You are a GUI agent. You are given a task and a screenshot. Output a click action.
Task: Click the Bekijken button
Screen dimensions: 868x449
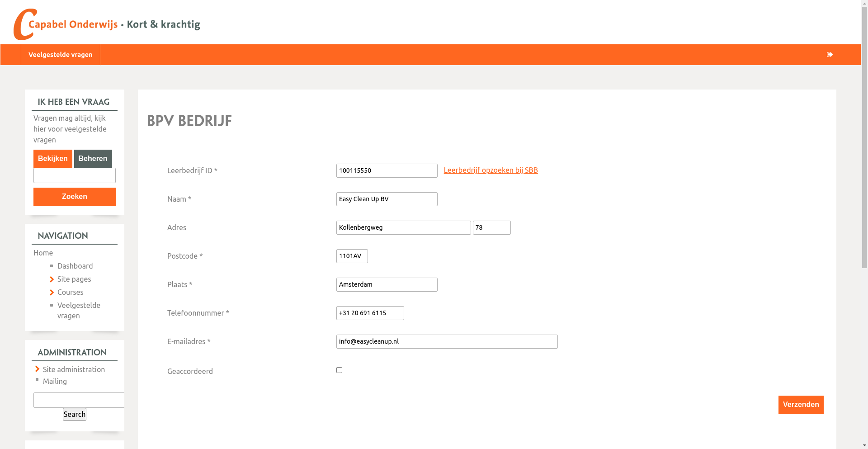click(53, 159)
